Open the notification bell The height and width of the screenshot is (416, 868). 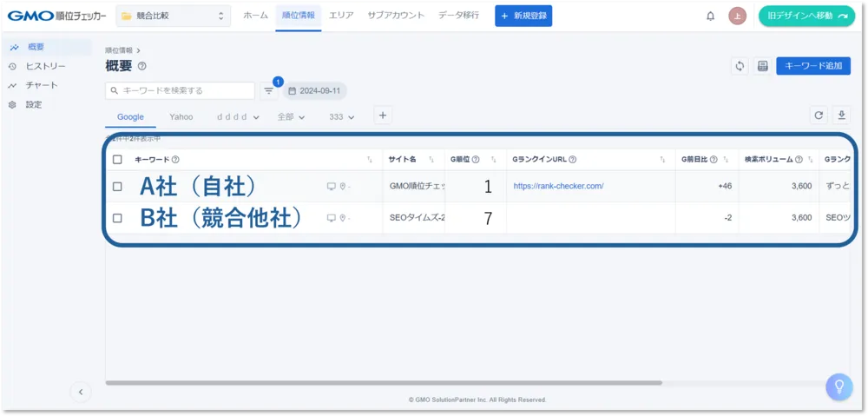710,16
